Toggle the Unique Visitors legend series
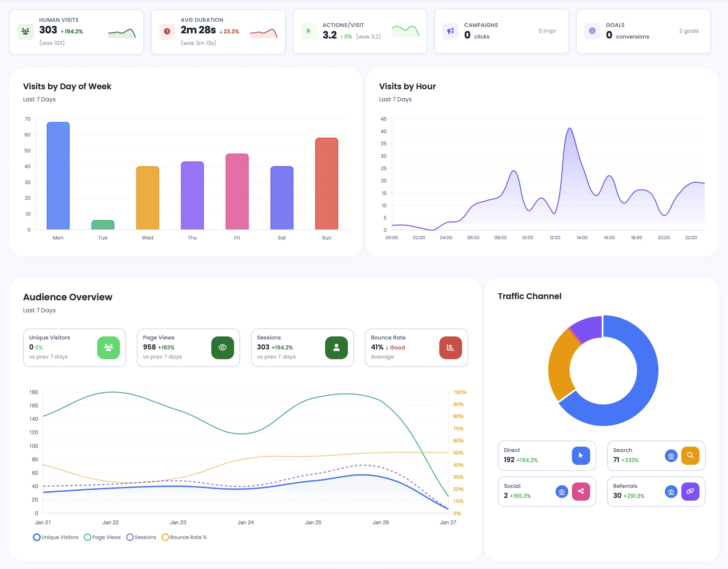This screenshot has height=569, width=728. point(56,537)
